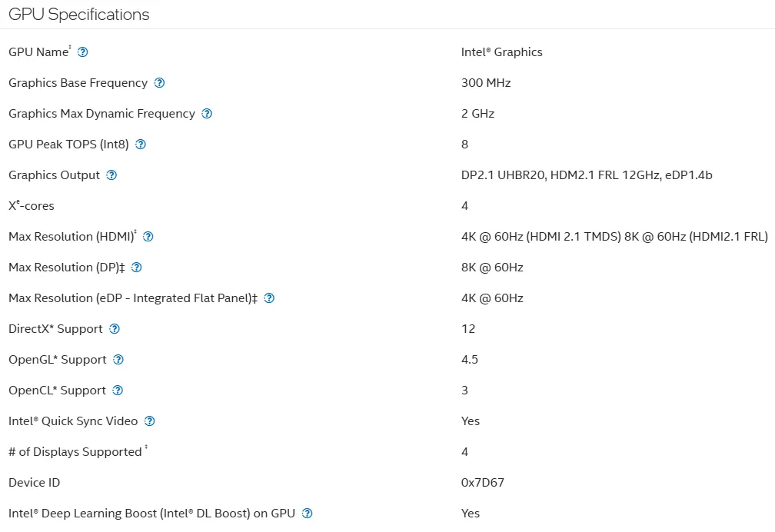Open Graphics Output help tooltip icon

[111, 175]
